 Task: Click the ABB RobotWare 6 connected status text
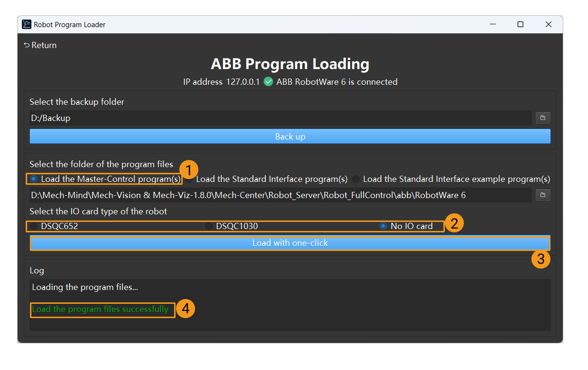336,81
